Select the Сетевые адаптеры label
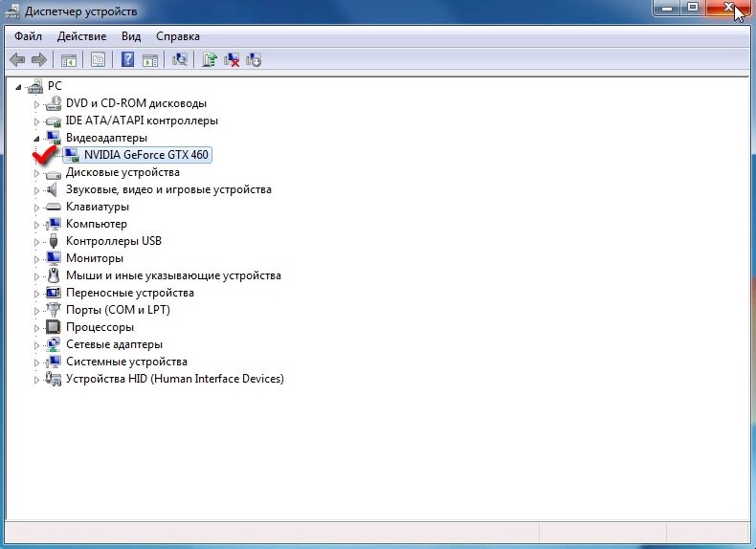The width and height of the screenshot is (756, 549). pos(114,344)
